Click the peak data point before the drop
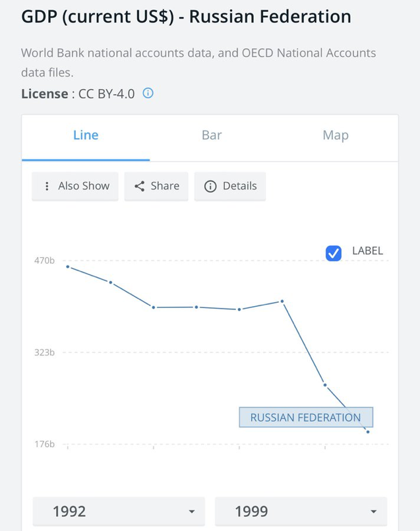This screenshot has width=420, height=531. (x=282, y=301)
